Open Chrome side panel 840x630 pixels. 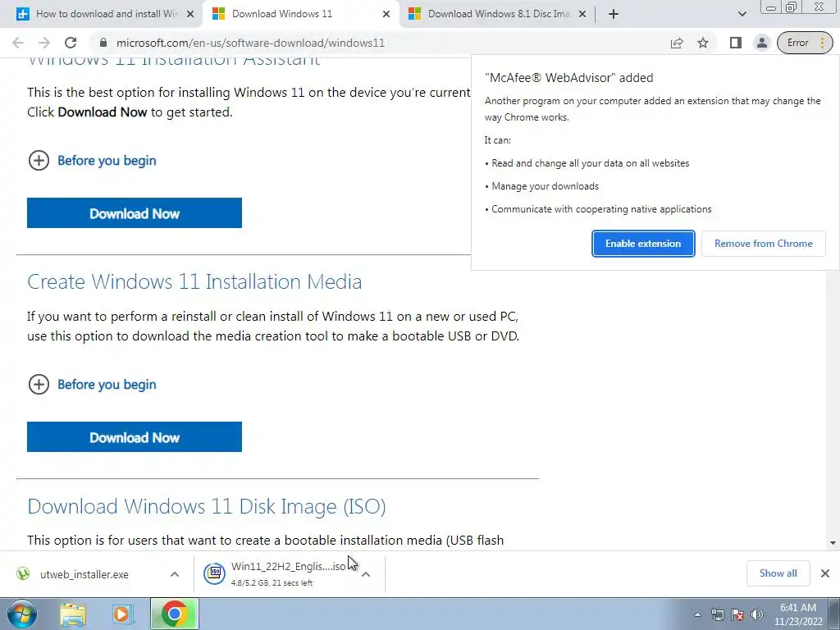[736, 43]
